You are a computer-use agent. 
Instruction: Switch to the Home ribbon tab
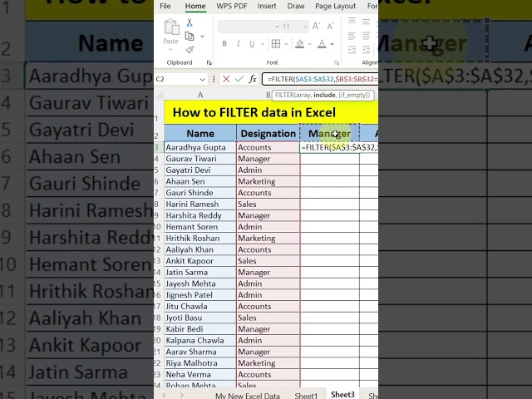195,6
